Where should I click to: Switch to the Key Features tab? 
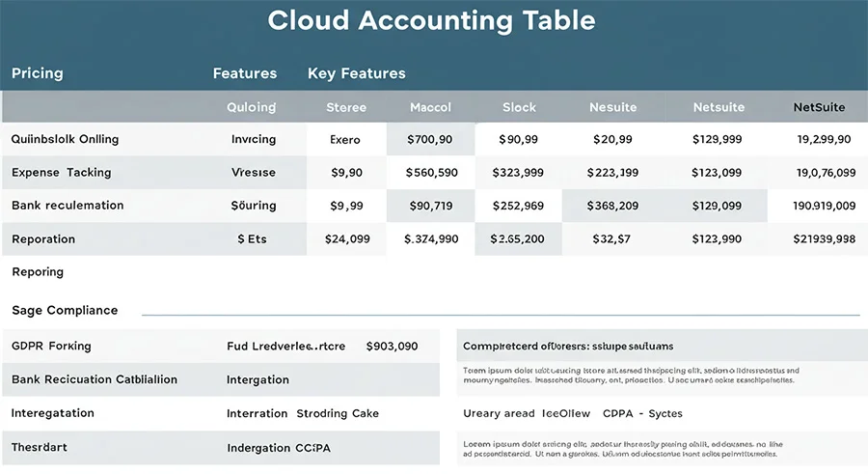pos(357,73)
